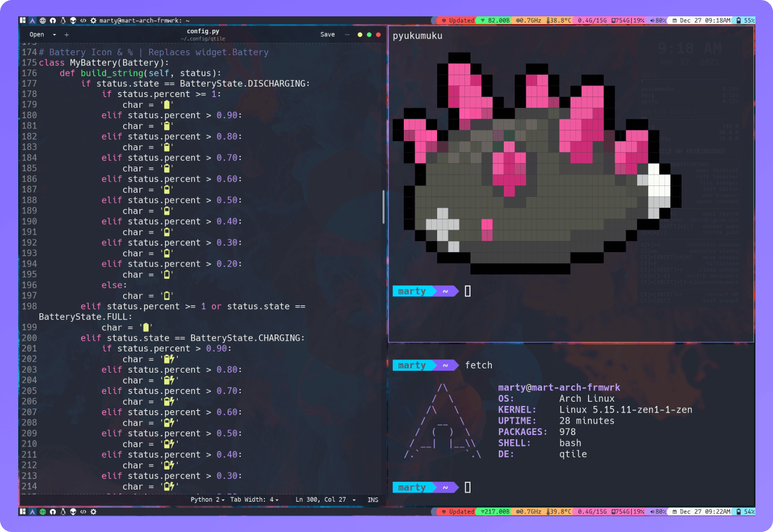Click the alien workspace icon in top bar
The width and height of the screenshot is (773, 532).
click(x=73, y=20)
